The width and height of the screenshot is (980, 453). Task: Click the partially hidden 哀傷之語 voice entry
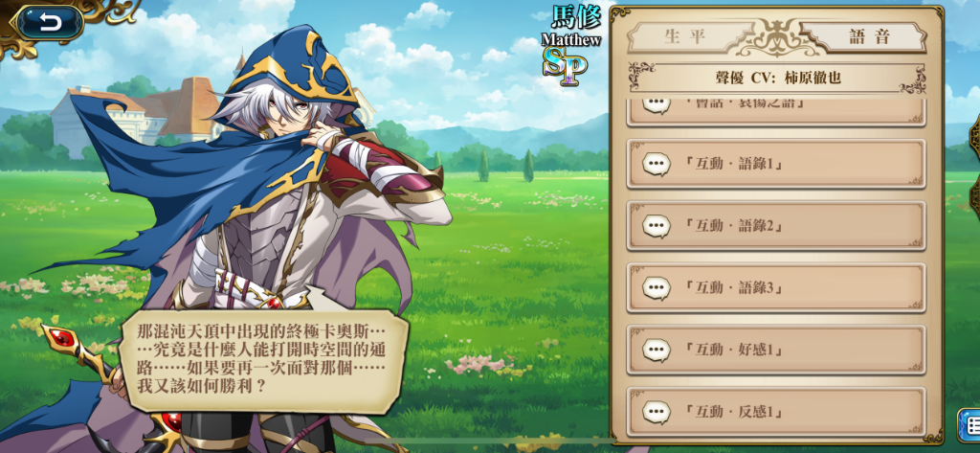776,112
